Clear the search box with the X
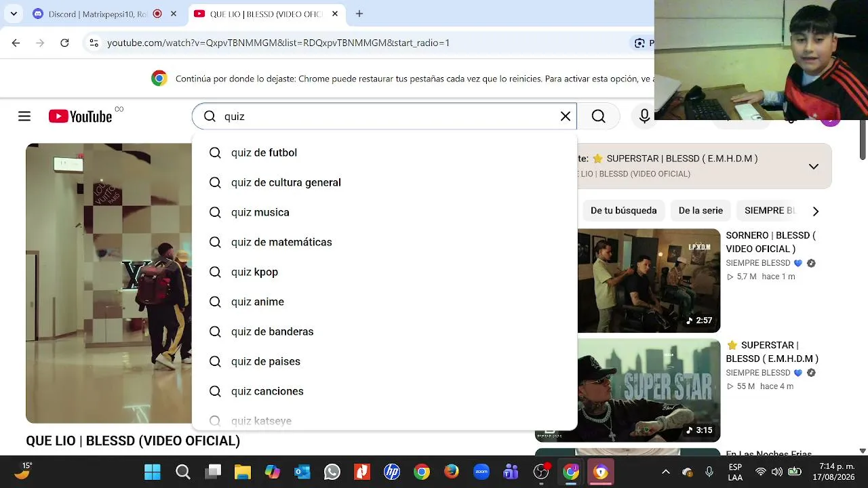This screenshot has height=488, width=868. pyautogui.click(x=566, y=117)
